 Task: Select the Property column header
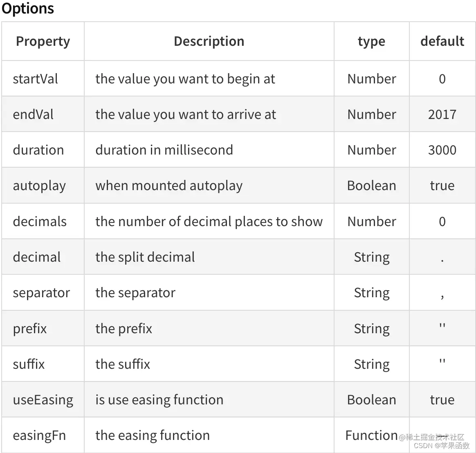point(43,41)
